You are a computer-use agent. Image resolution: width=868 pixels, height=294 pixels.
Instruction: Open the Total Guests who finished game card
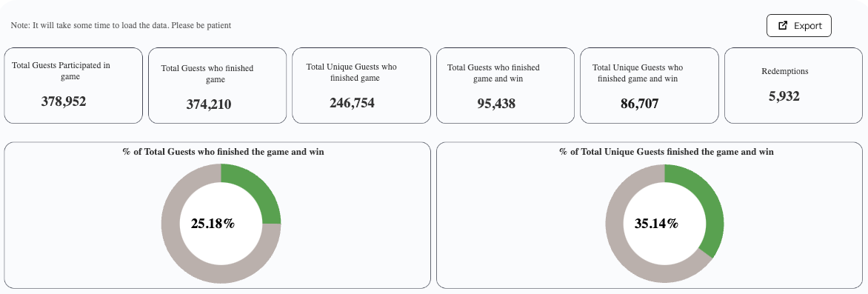point(217,85)
